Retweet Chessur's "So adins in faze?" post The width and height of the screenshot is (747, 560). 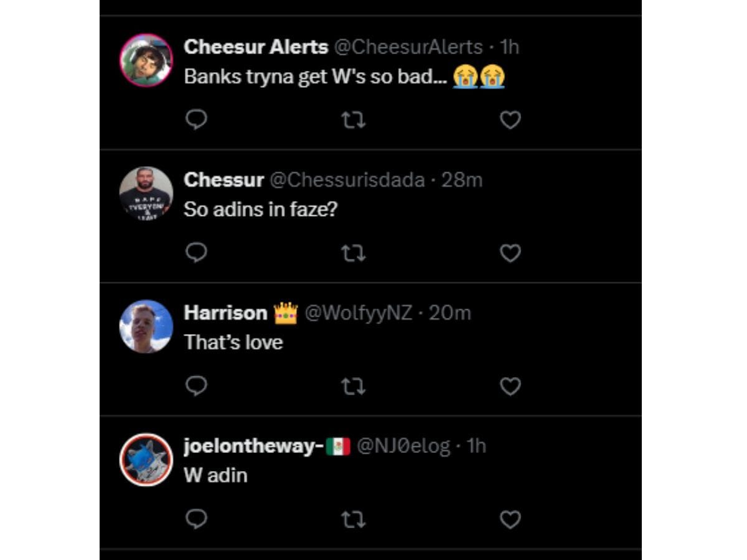[354, 253]
